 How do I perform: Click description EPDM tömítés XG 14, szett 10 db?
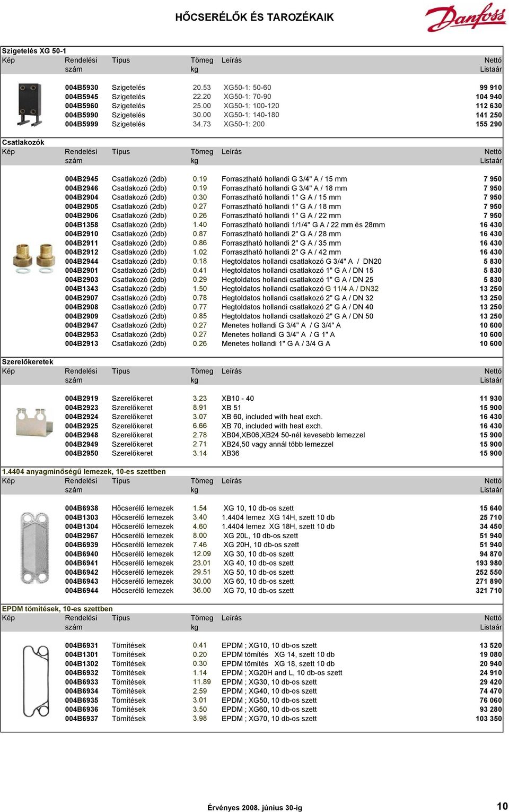[x=278, y=654]
